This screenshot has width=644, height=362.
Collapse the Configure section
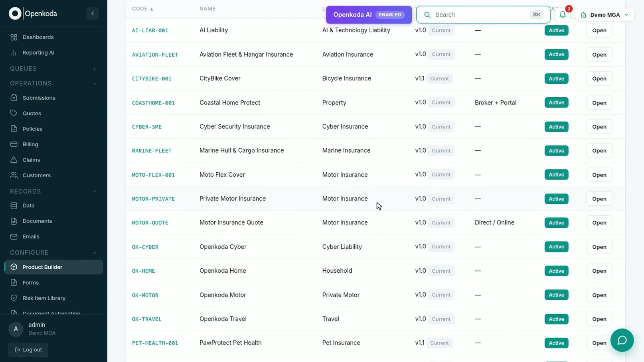[53, 253]
